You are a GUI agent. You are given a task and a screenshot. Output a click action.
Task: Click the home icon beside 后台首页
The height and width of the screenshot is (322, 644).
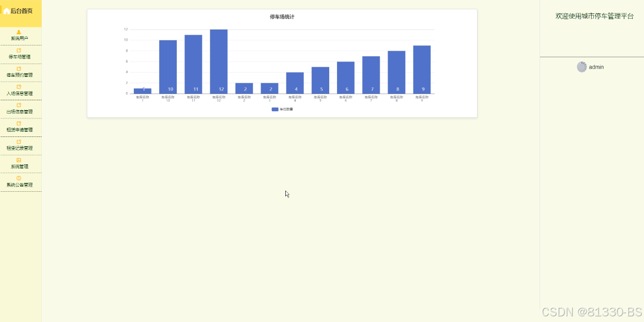coord(6,11)
